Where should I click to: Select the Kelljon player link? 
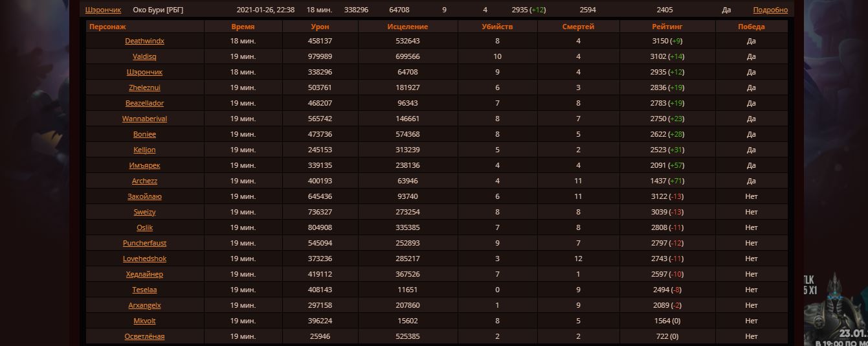coord(144,150)
